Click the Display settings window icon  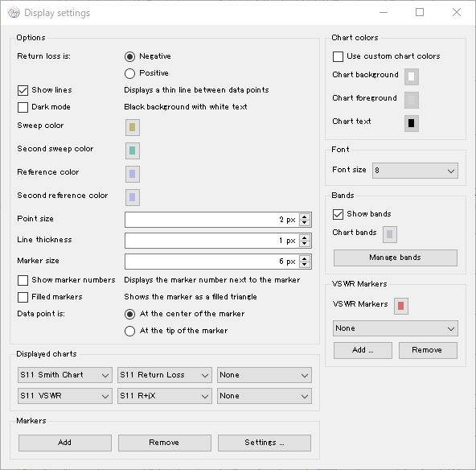14,13
